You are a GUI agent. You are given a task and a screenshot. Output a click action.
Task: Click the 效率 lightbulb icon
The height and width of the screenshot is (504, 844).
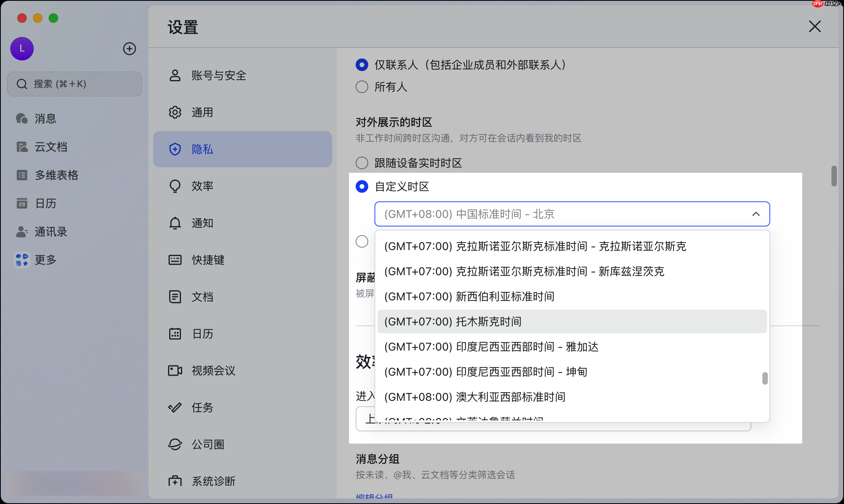pos(175,186)
